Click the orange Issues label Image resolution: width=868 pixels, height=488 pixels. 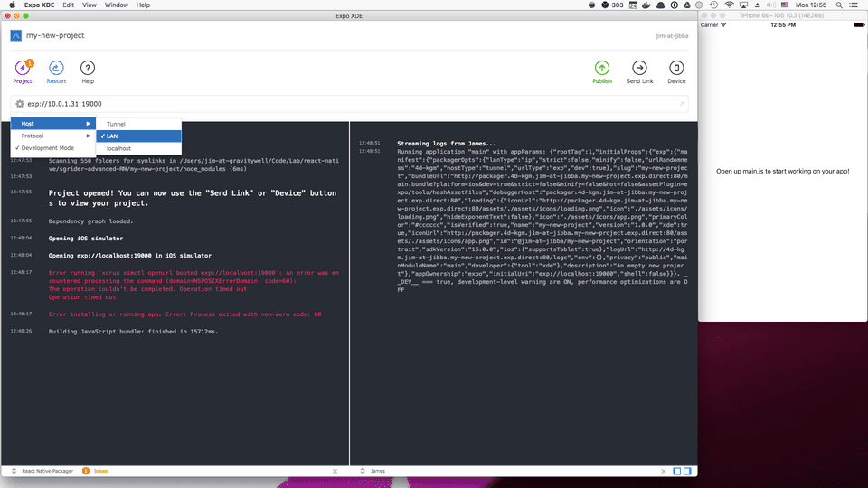click(99, 471)
